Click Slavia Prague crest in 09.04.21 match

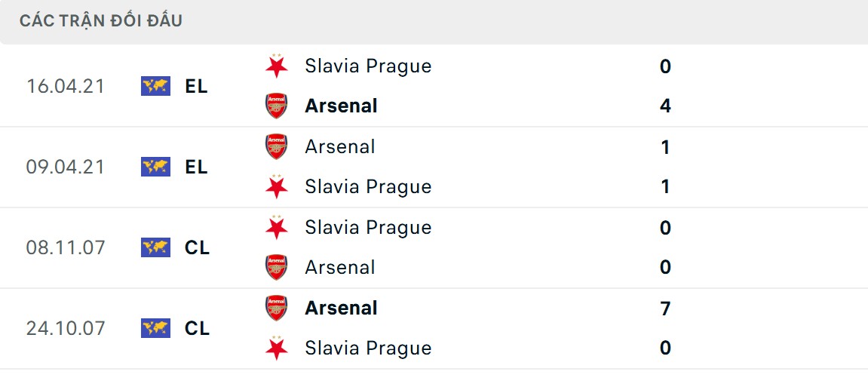[x=277, y=186]
